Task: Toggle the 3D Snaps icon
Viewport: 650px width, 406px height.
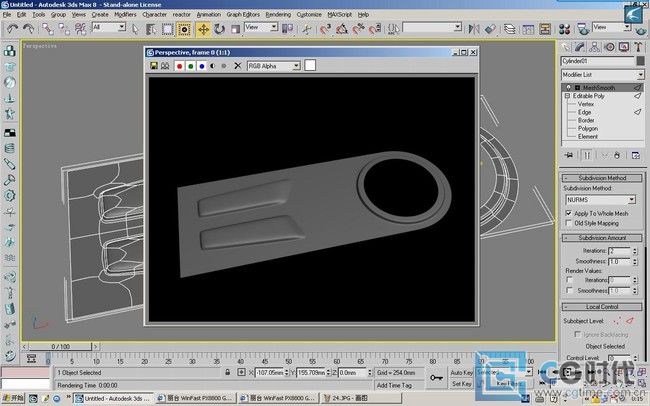Action: [x=325, y=29]
